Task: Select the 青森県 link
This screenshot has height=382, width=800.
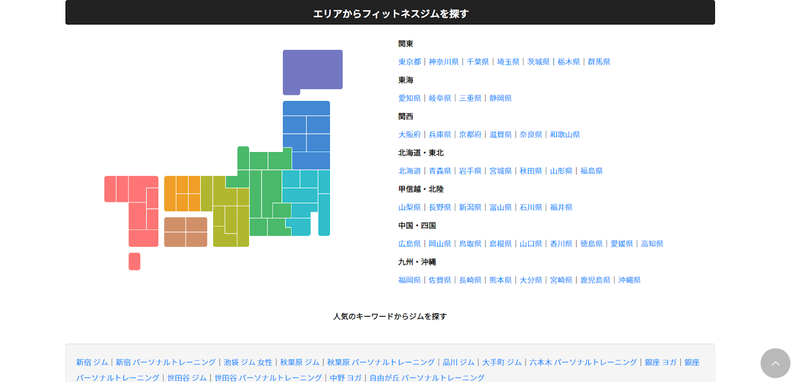Action: coord(440,171)
